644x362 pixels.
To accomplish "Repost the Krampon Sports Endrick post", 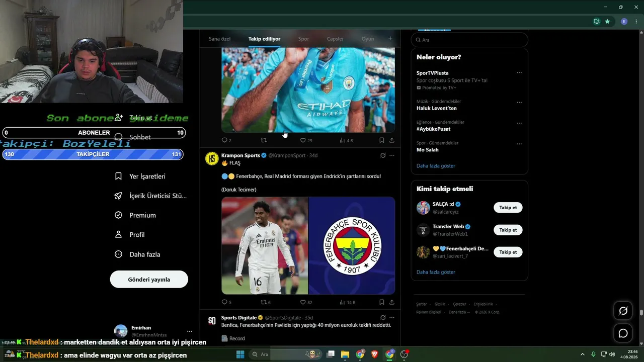I will [264, 302].
